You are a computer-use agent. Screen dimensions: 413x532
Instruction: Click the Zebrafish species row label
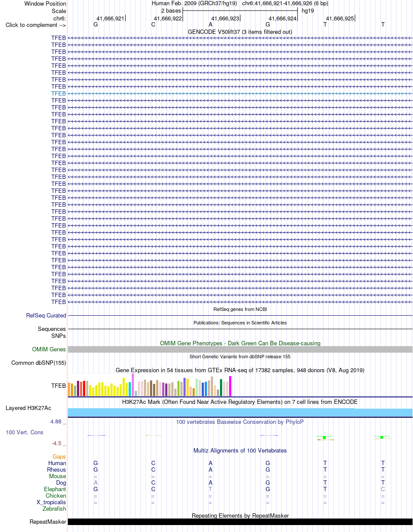pos(54,509)
